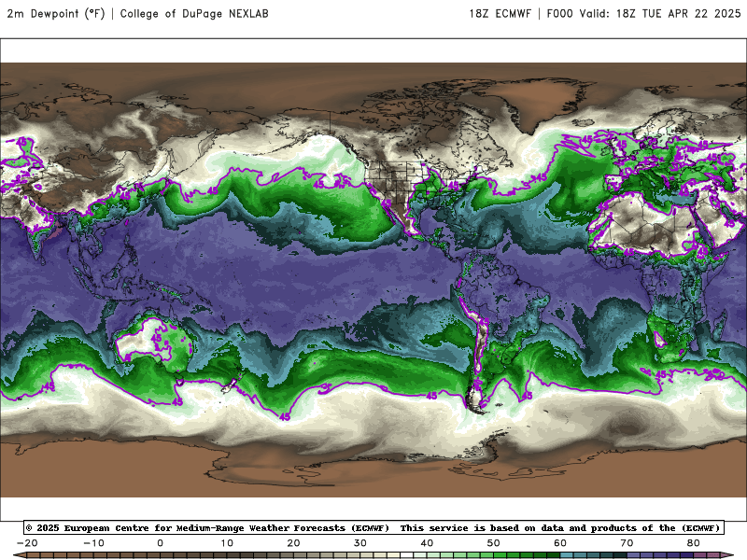Click the 10 color scale label

(227, 543)
